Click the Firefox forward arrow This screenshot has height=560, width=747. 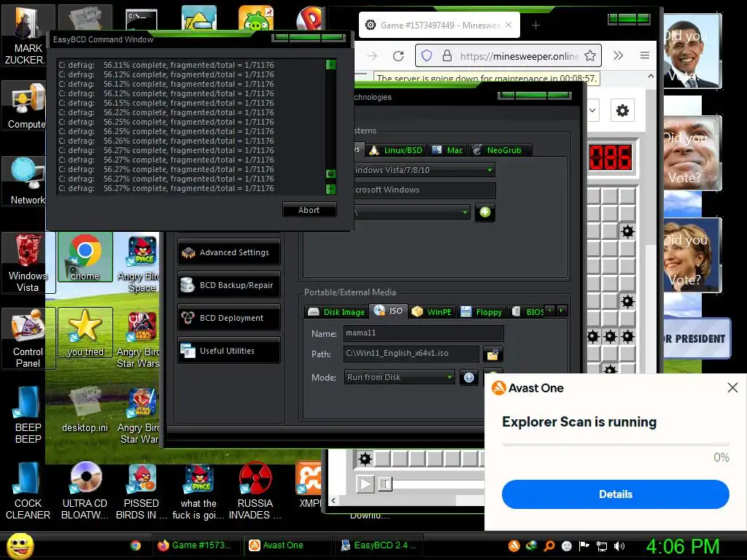coord(372,56)
